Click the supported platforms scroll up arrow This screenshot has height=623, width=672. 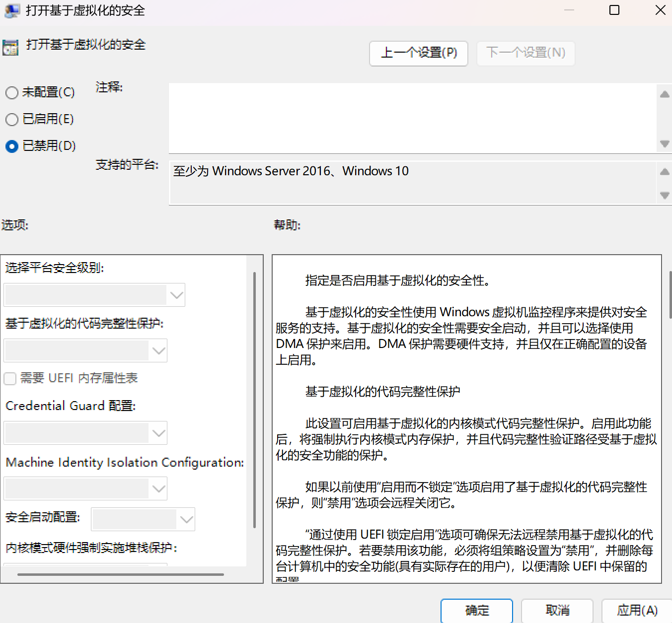(665, 172)
